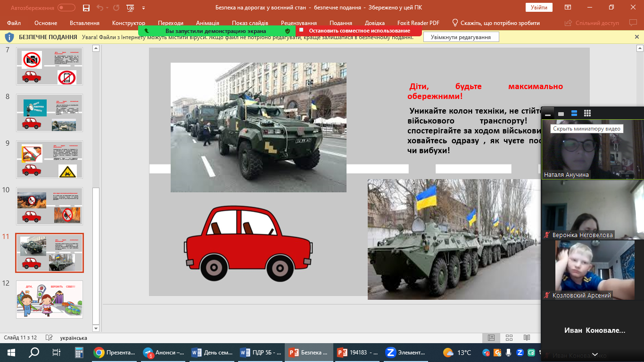Open the Файл menu
Image resolution: width=644 pixels, height=362 pixels.
coord(14,23)
